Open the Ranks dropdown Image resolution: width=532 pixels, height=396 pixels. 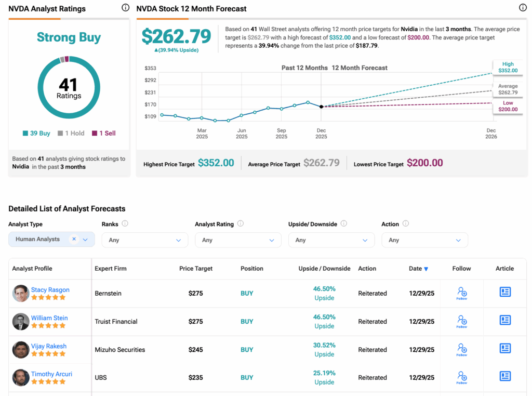144,240
